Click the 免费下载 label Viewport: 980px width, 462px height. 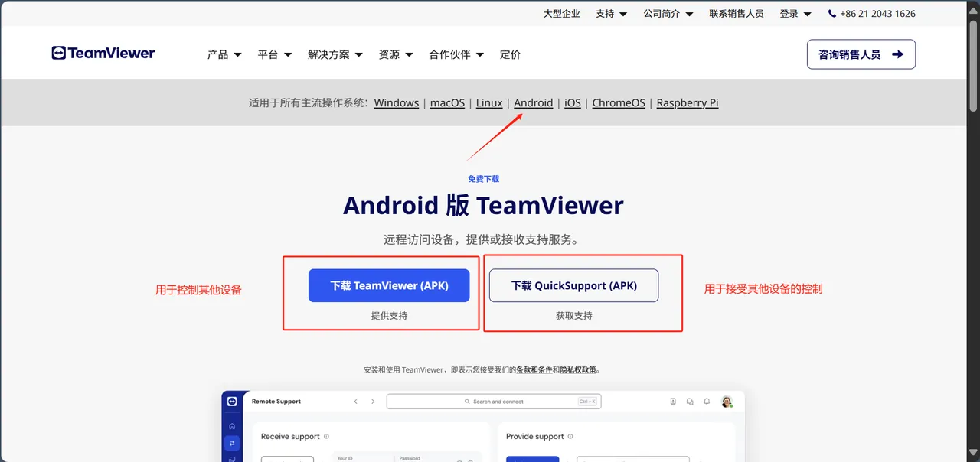(483, 179)
